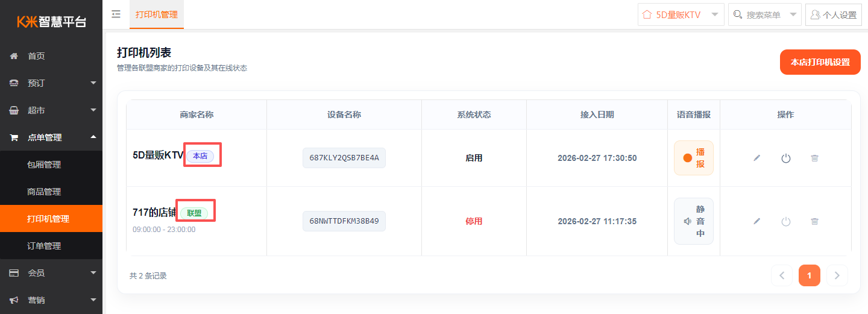868x314 pixels.
Task: Switch to the 打印机管理 tab
Action: (x=157, y=14)
